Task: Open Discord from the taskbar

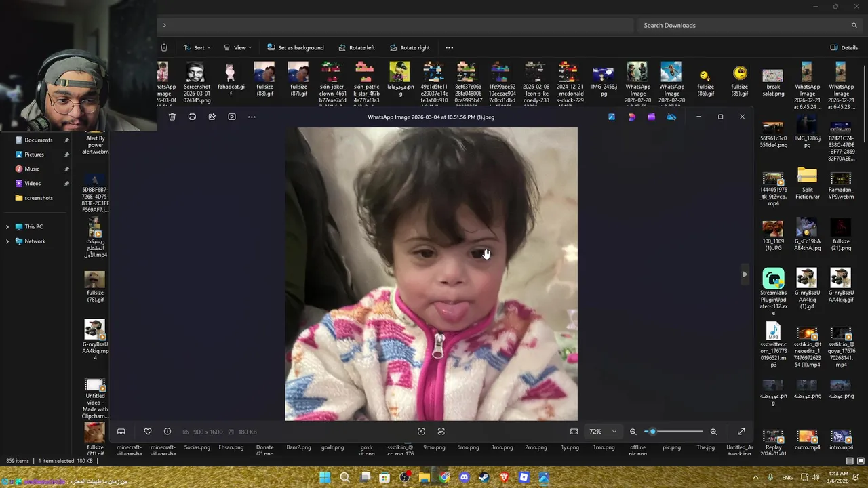Action: 464,478
